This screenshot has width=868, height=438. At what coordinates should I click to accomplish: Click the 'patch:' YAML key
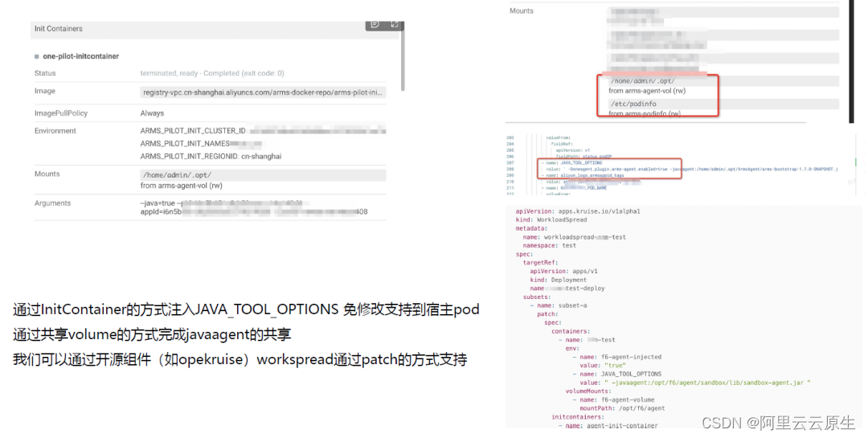point(547,314)
